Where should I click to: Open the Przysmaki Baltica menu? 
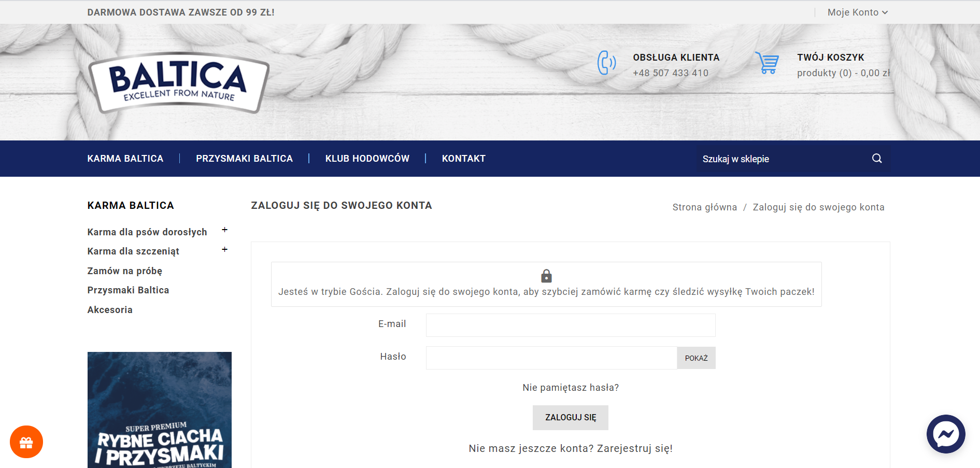click(245, 159)
